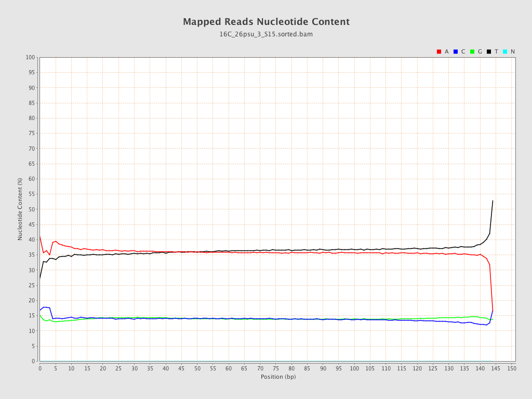
Task: Click the legend label N
Action: point(513,51)
